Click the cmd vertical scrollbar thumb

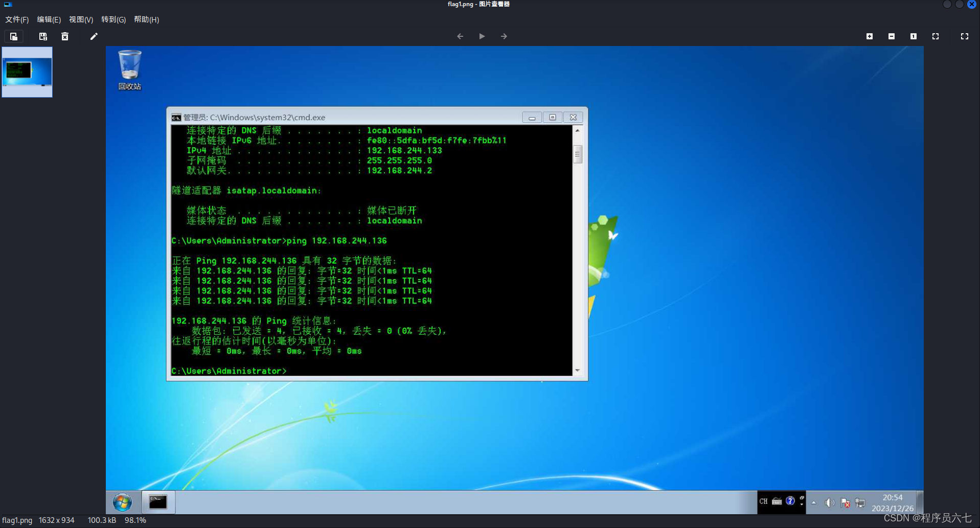point(578,154)
